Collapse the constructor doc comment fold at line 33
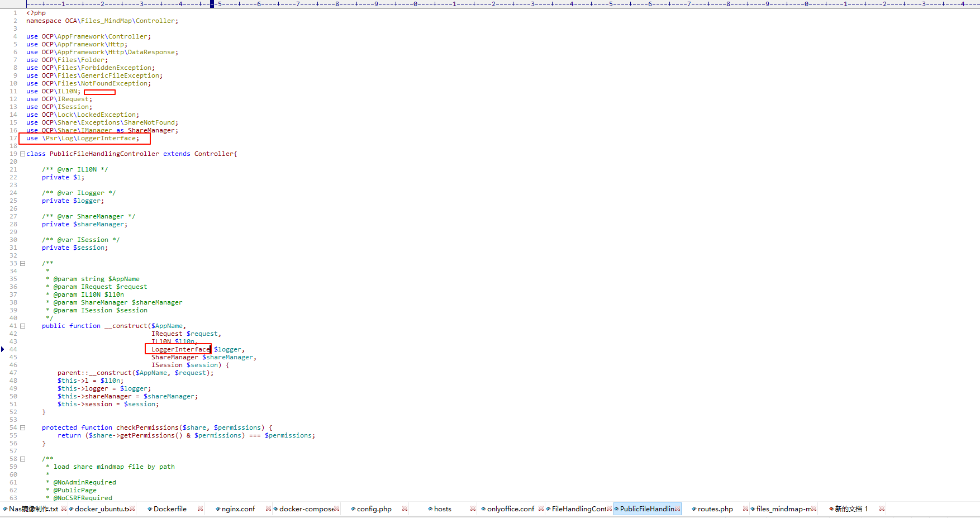This screenshot has height=518, width=980. (x=22, y=263)
